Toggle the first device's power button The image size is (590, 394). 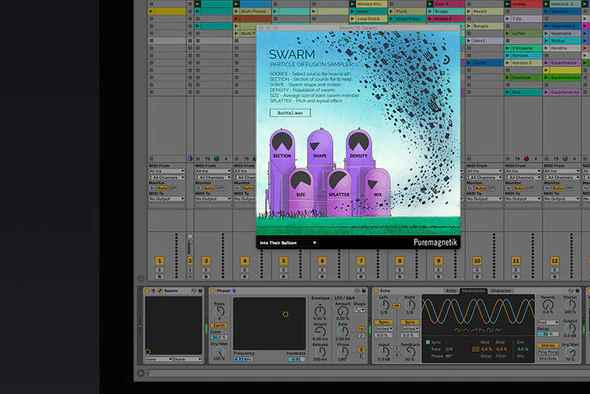(x=147, y=291)
